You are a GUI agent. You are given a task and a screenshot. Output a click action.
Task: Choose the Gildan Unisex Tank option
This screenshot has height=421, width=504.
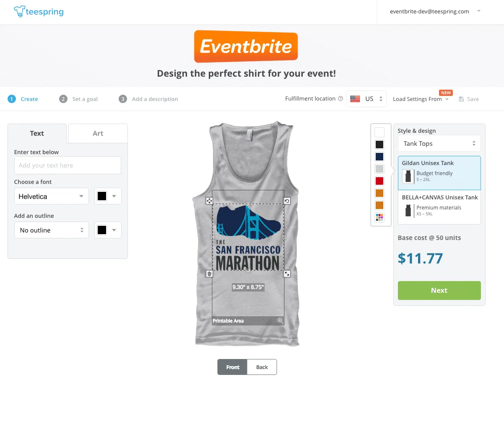pyautogui.click(x=439, y=173)
